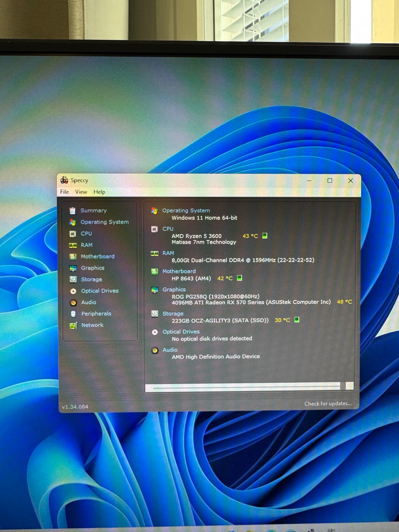Image resolution: width=399 pixels, height=532 pixels.
Task: Select Summary in the sidebar list
Action: point(94,211)
